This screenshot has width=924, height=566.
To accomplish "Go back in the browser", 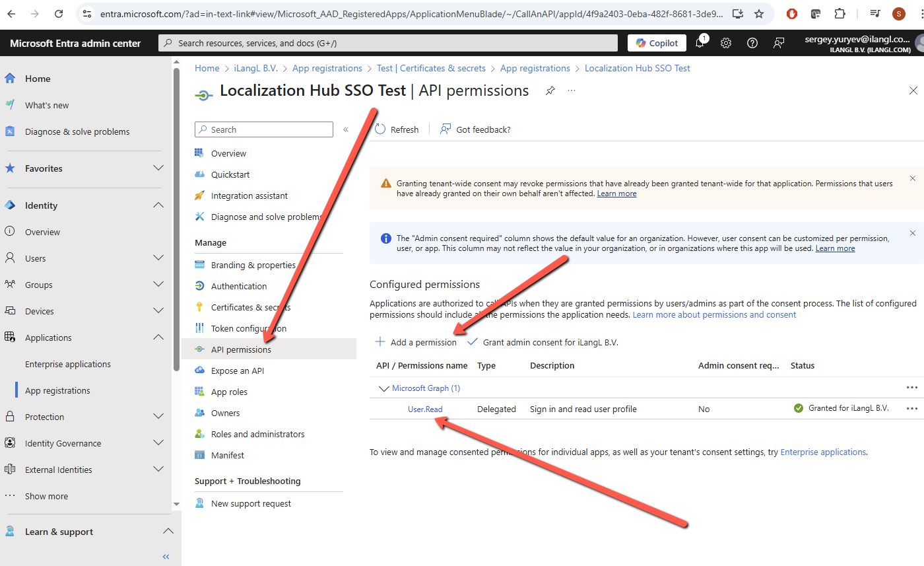I will [x=11, y=13].
